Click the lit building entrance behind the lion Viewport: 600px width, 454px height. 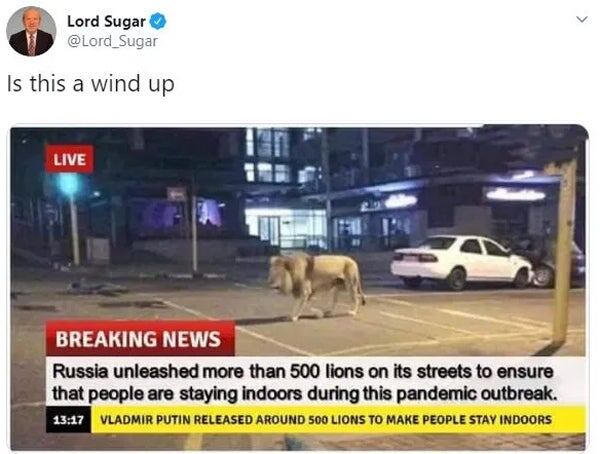tap(286, 228)
